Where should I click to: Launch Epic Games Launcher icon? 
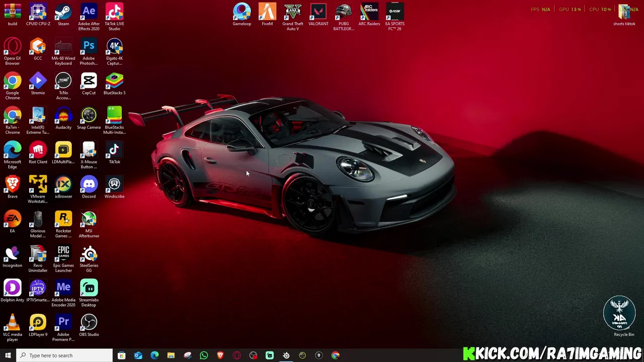click(x=63, y=259)
